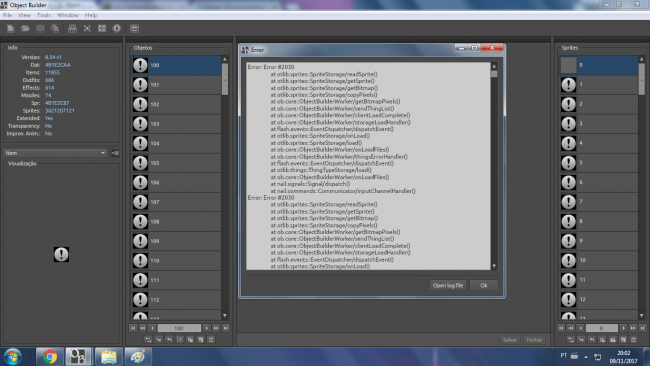Open the Tools menu
The image size is (650, 366).
[x=44, y=15]
